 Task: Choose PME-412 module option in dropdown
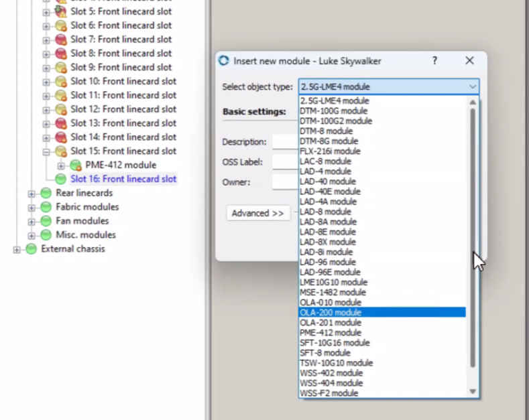coord(383,333)
